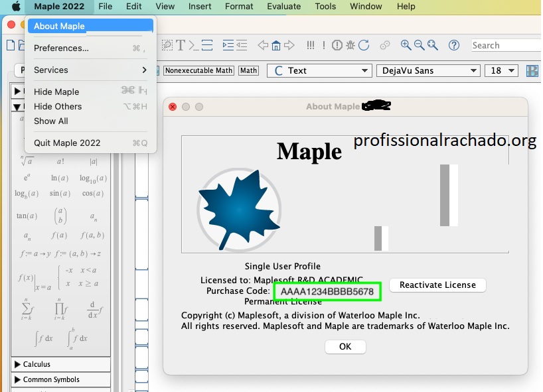
Task: Click the indent section icon
Action: 228,45
